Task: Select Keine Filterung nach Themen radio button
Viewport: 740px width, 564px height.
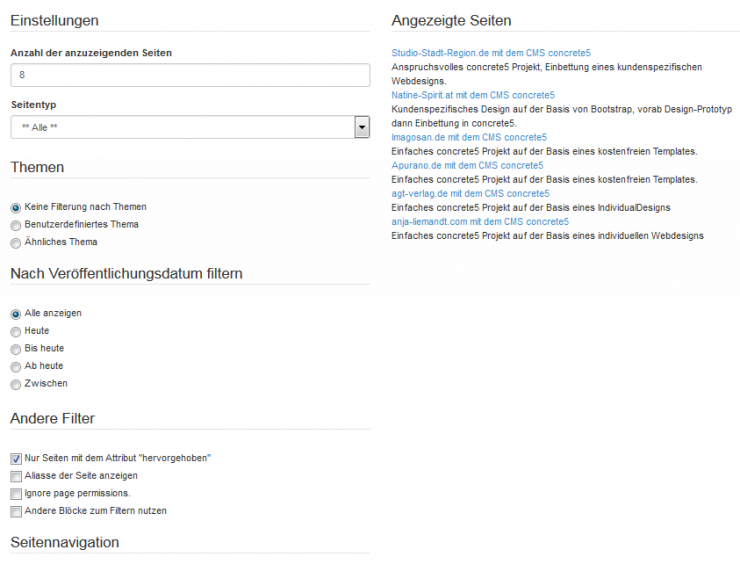Action: [x=16, y=207]
